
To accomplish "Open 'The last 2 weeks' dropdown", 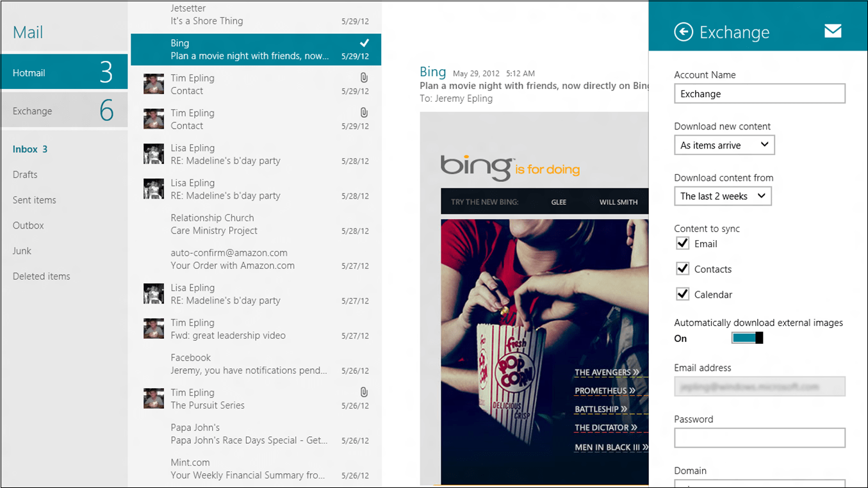I will [723, 196].
